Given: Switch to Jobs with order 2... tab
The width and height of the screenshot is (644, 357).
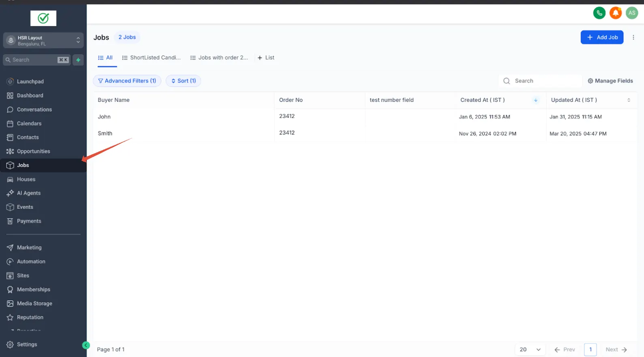Looking at the screenshot, I should [219, 58].
